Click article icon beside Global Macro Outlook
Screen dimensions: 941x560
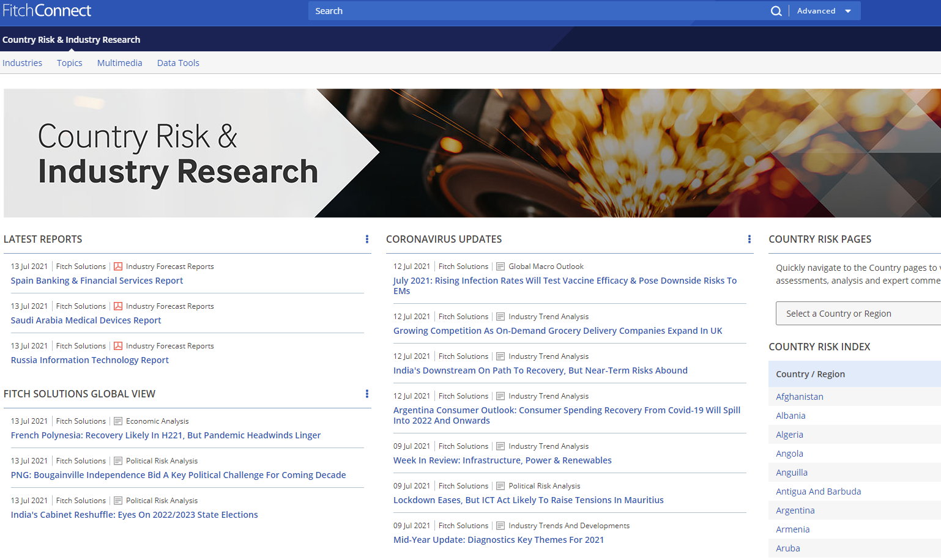click(x=500, y=267)
